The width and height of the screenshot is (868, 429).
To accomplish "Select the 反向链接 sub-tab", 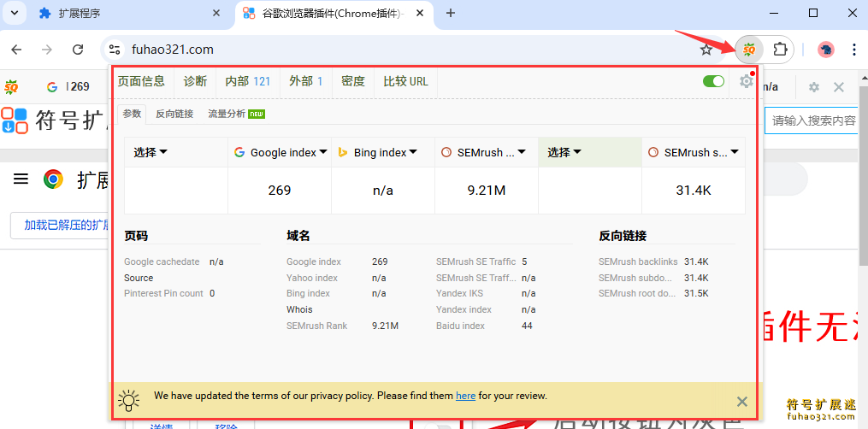I will pos(174,114).
